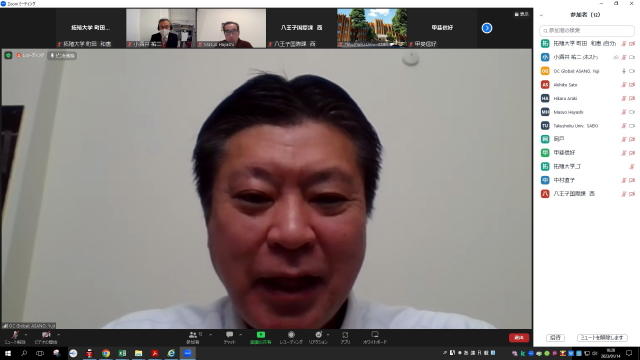Expand audio options arrow beside mute

tap(26, 335)
